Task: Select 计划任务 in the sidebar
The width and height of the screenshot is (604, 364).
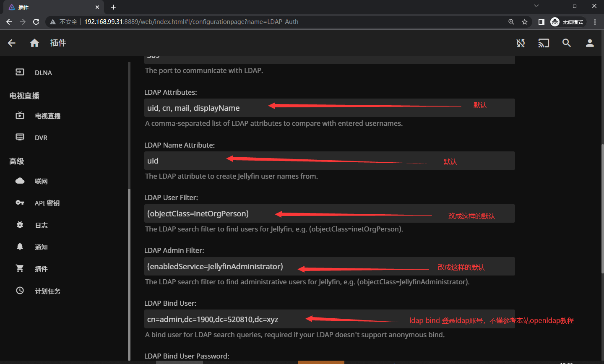Action: [47, 291]
